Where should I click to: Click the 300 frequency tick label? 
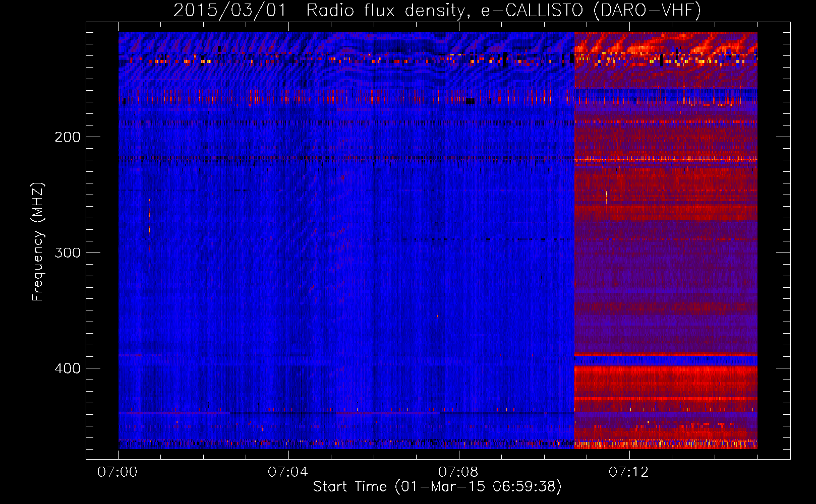click(68, 252)
